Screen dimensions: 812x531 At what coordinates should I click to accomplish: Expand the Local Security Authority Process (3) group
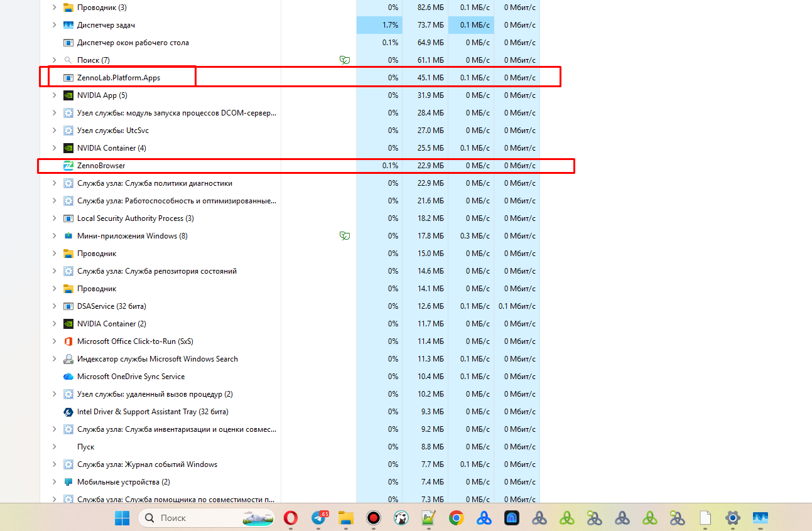54,218
